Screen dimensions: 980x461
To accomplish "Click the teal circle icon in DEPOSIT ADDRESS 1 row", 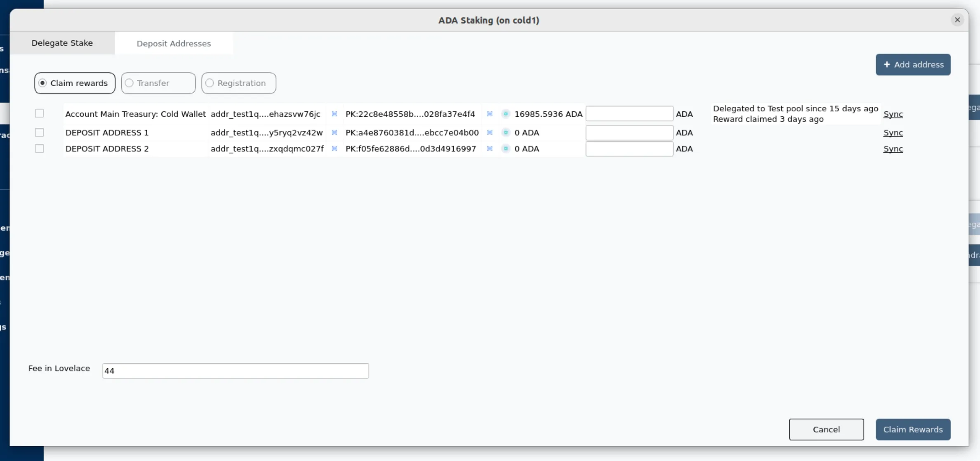I will pyautogui.click(x=506, y=132).
